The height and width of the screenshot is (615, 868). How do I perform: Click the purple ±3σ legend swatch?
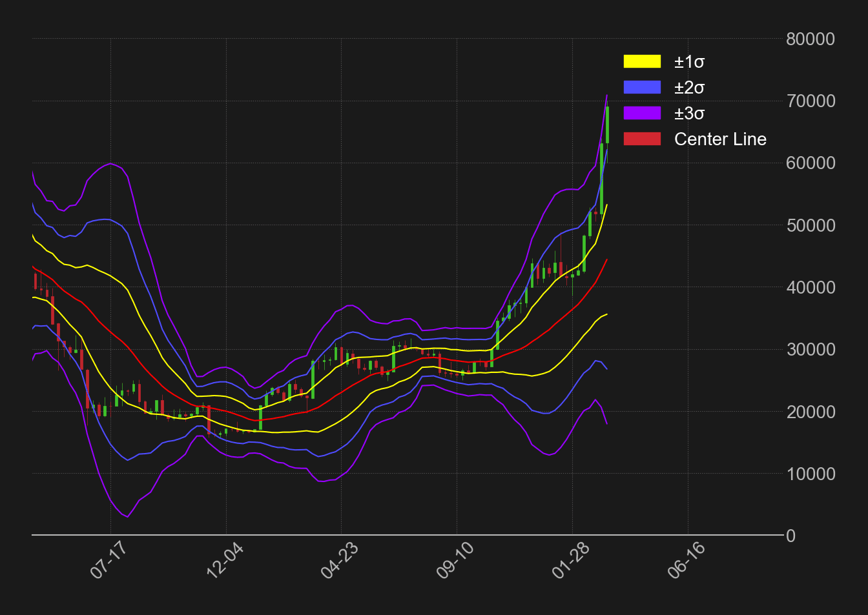[x=642, y=113]
